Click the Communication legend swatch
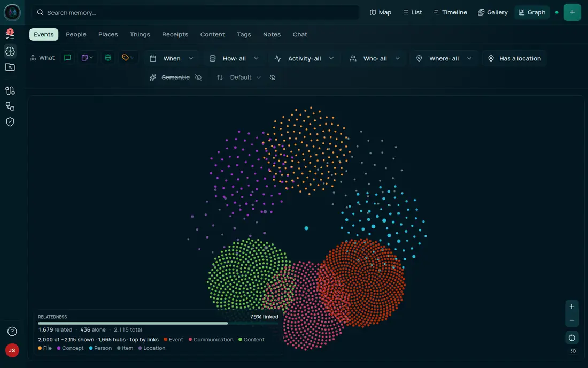Image resolution: width=588 pixels, height=368 pixels. 190,340
